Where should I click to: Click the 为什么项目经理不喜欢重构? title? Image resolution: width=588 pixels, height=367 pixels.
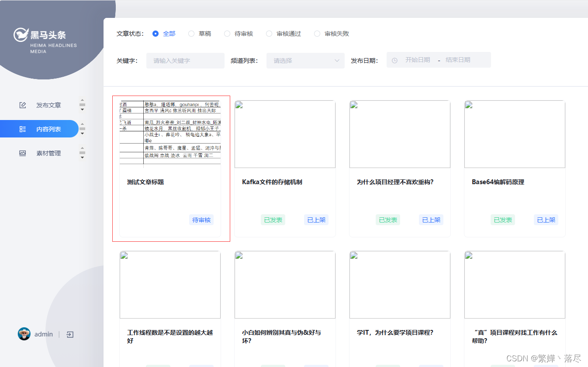(x=395, y=182)
